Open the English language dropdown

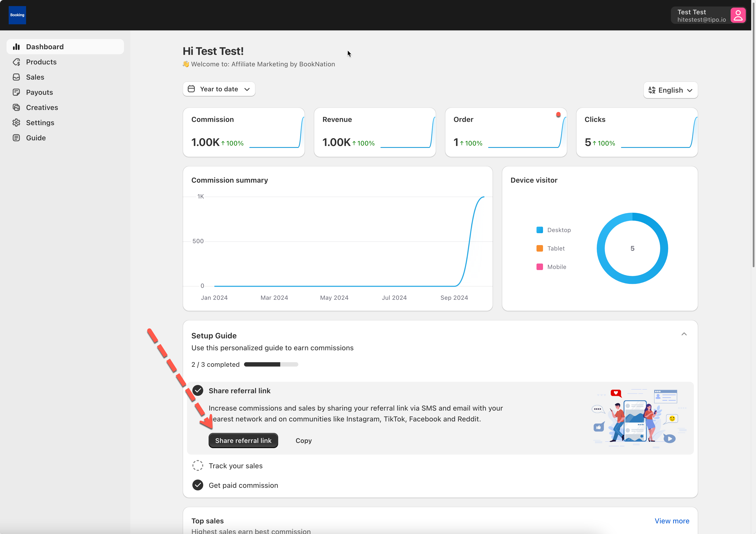coord(670,90)
